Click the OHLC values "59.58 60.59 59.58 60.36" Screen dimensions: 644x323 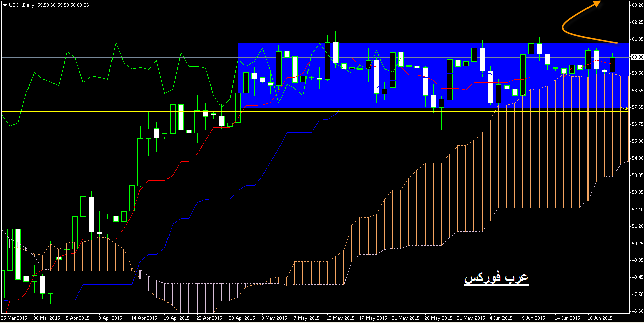tap(63, 5)
